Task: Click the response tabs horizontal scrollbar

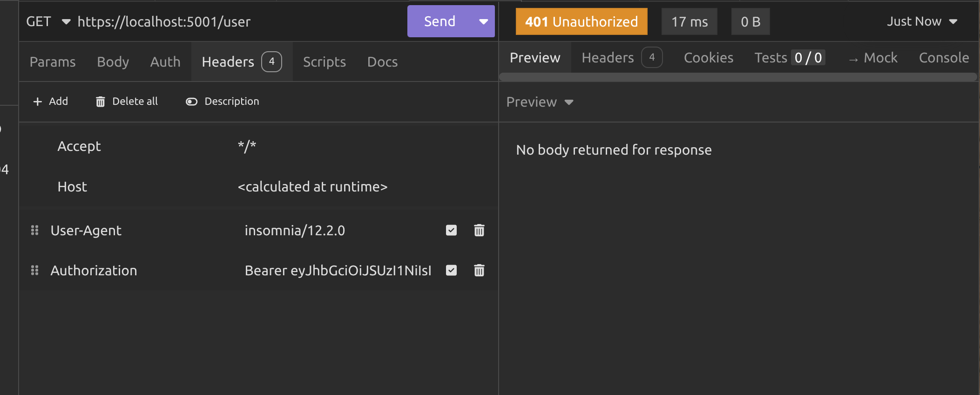Action: click(x=738, y=77)
